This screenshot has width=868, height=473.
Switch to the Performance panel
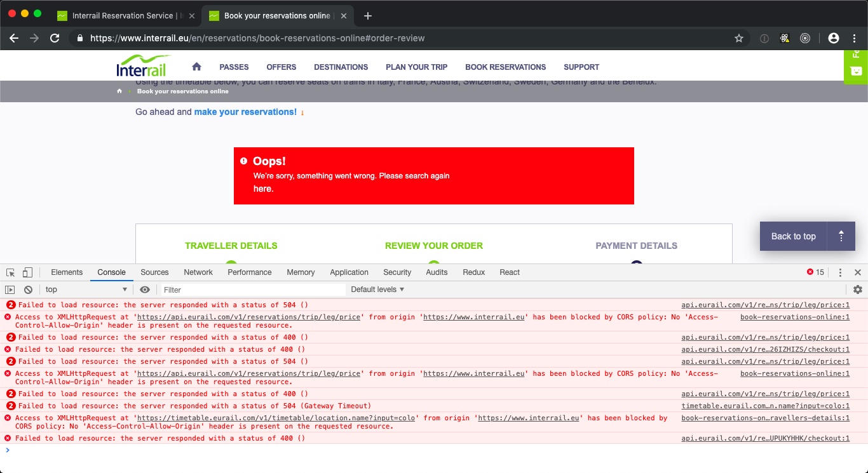(250, 272)
